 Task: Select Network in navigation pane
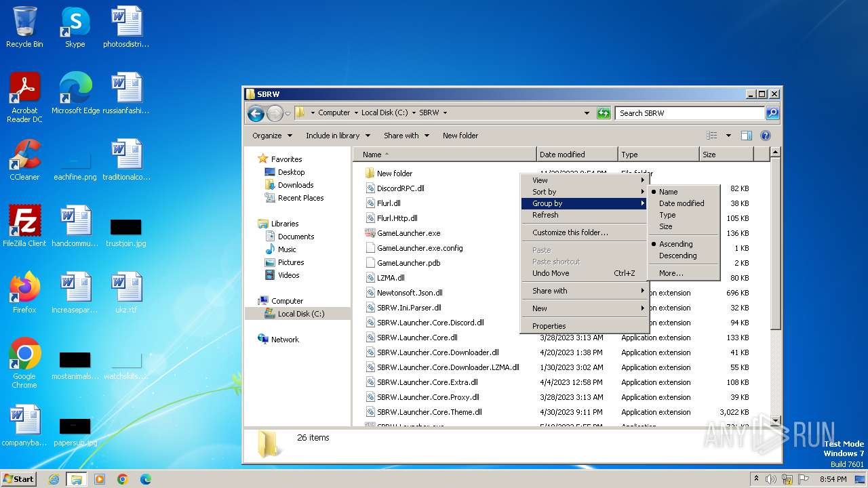point(285,340)
